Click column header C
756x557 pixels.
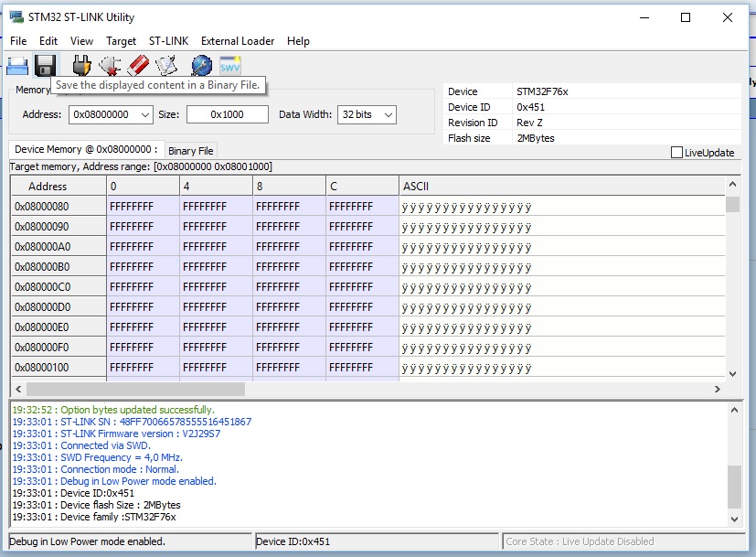pyautogui.click(x=363, y=187)
